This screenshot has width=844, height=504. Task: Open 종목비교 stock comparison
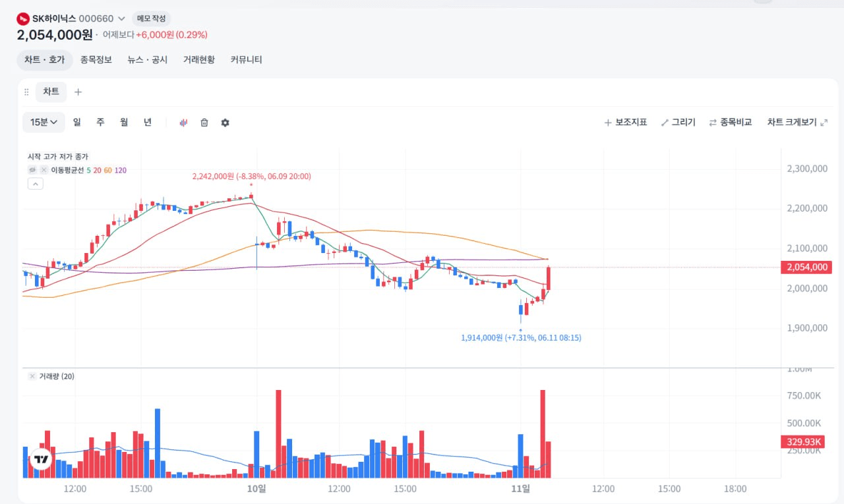(731, 123)
